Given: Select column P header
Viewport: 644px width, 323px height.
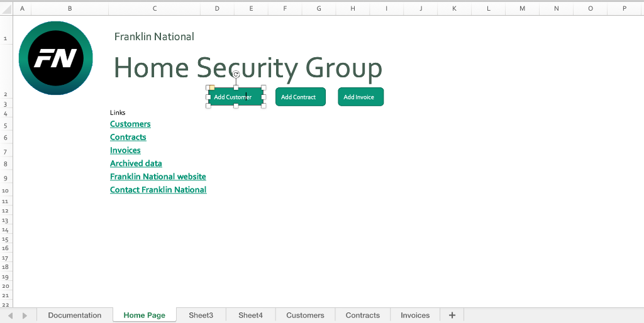Looking at the screenshot, I should pyautogui.click(x=625, y=9).
